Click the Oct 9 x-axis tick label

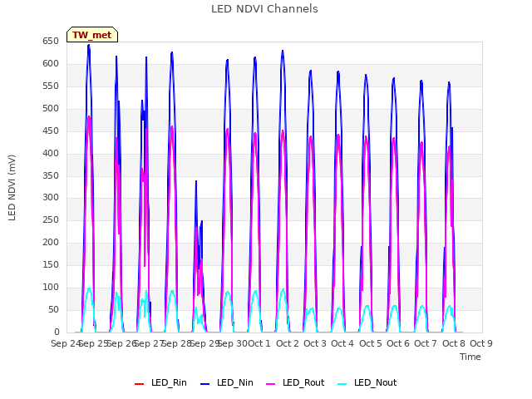[481, 343]
